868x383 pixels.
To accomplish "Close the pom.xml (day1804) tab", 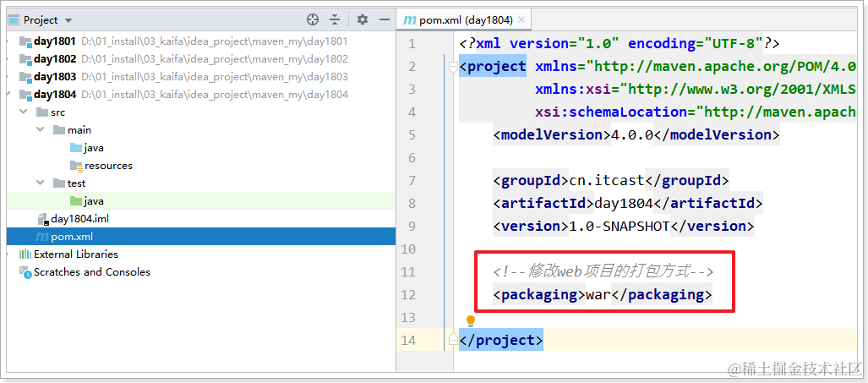I will pos(521,20).
